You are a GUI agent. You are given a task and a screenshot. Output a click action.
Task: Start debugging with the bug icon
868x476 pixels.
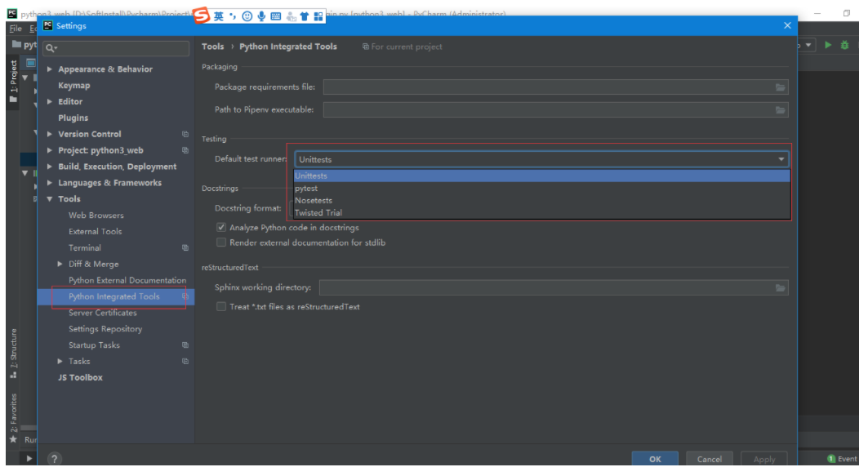point(845,45)
